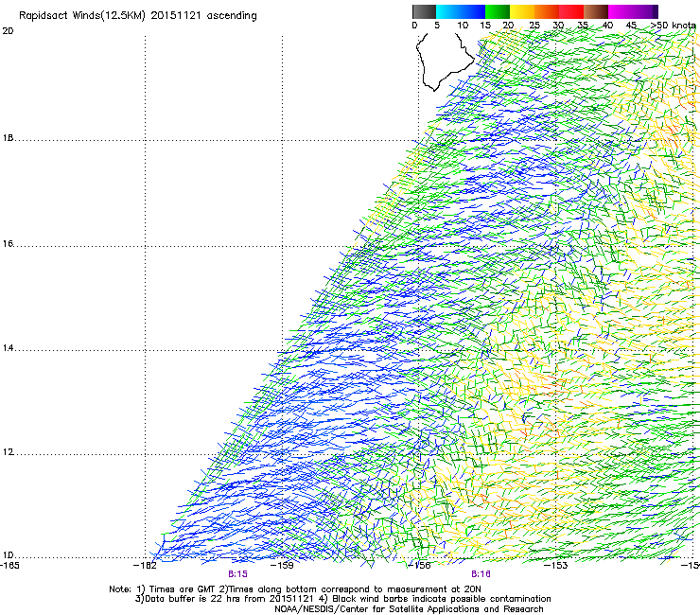Click the purple 8:15 time marker
The image size is (700, 615).
[x=237, y=574]
